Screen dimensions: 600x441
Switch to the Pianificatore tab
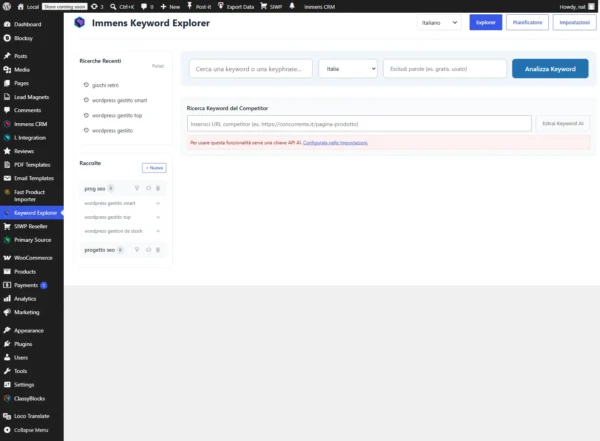point(527,23)
